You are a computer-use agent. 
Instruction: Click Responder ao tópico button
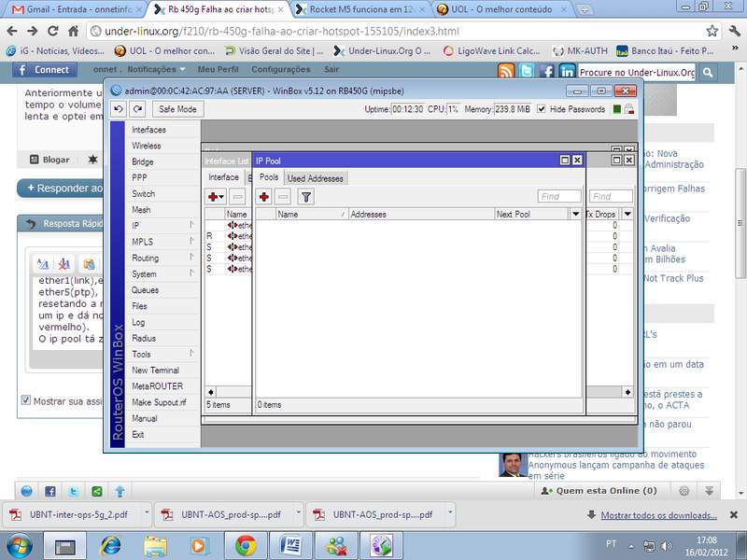pyautogui.click(x=61, y=189)
